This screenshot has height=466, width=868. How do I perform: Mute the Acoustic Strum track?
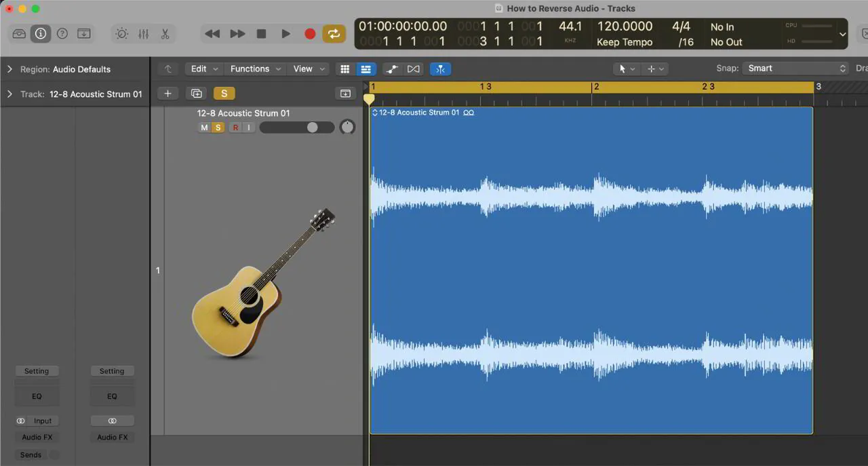click(x=204, y=128)
